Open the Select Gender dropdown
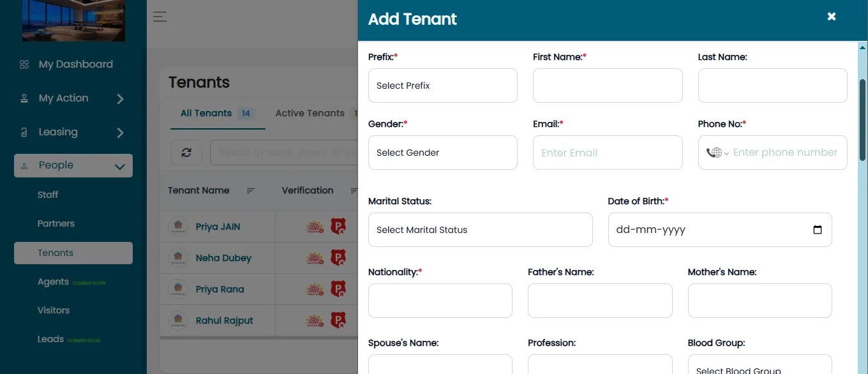This screenshot has height=374, width=868. pyautogui.click(x=443, y=153)
